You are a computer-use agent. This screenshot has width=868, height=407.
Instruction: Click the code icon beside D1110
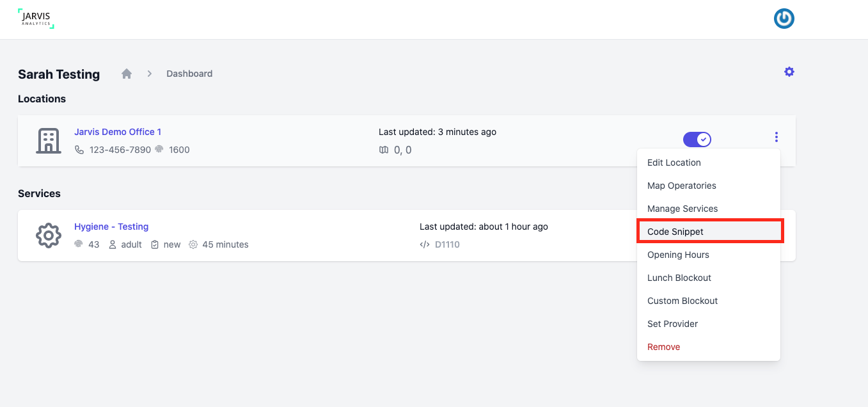pos(425,244)
